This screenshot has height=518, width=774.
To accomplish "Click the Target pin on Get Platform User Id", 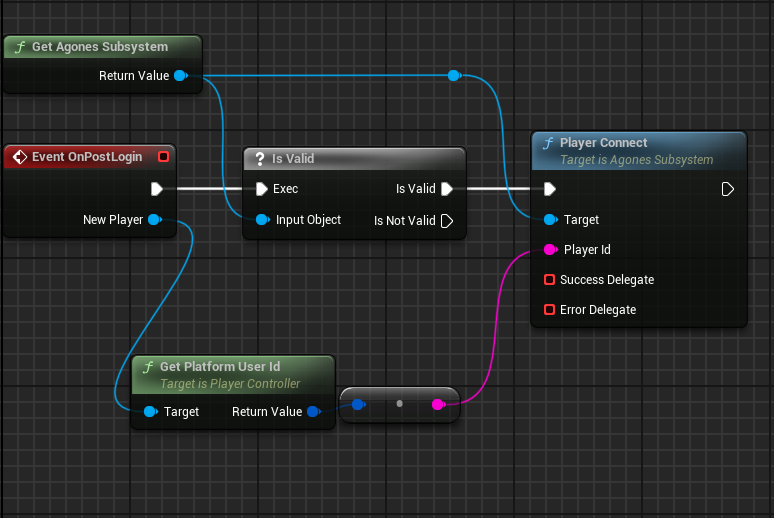I will pyautogui.click(x=149, y=412).
